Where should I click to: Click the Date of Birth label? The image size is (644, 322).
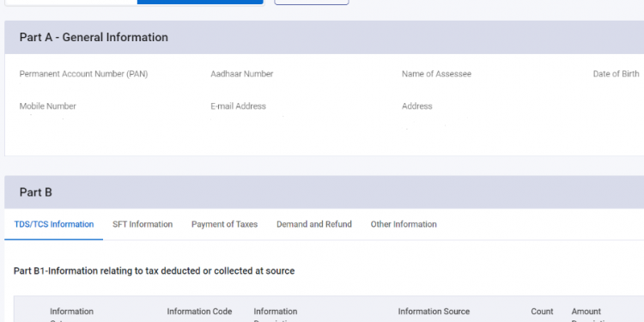[616, 74]
